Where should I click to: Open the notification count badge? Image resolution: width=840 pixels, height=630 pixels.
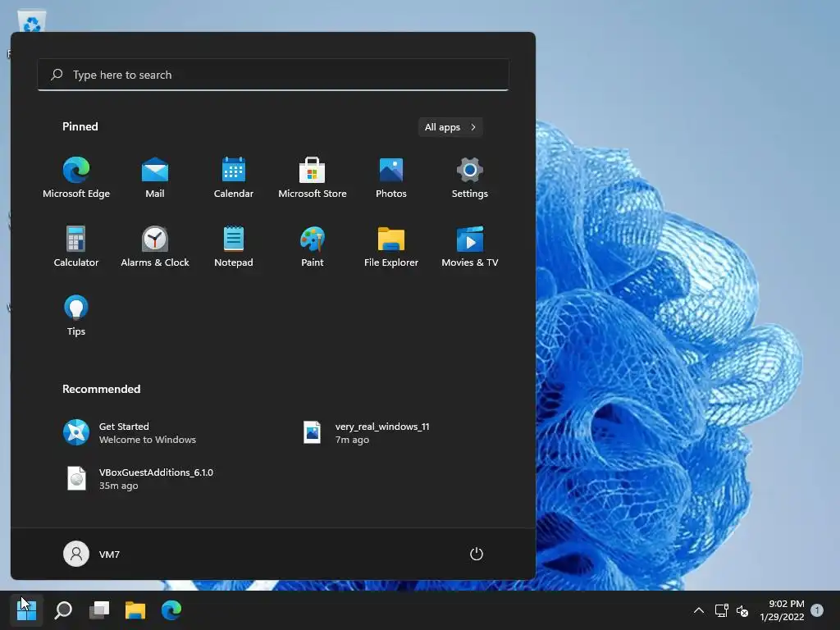[x=817, y=610]
